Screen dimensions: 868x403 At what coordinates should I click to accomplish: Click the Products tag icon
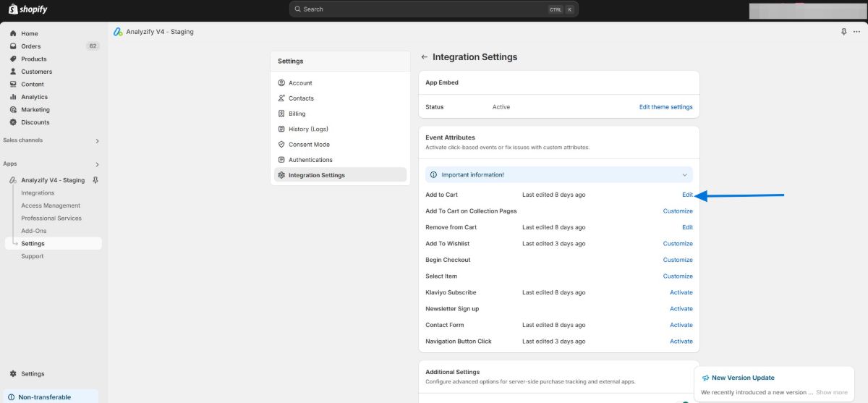[13, 59]
